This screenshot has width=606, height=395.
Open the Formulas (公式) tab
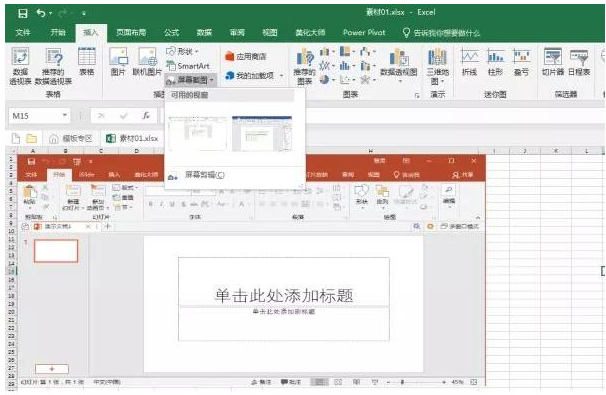pos(172,33)
